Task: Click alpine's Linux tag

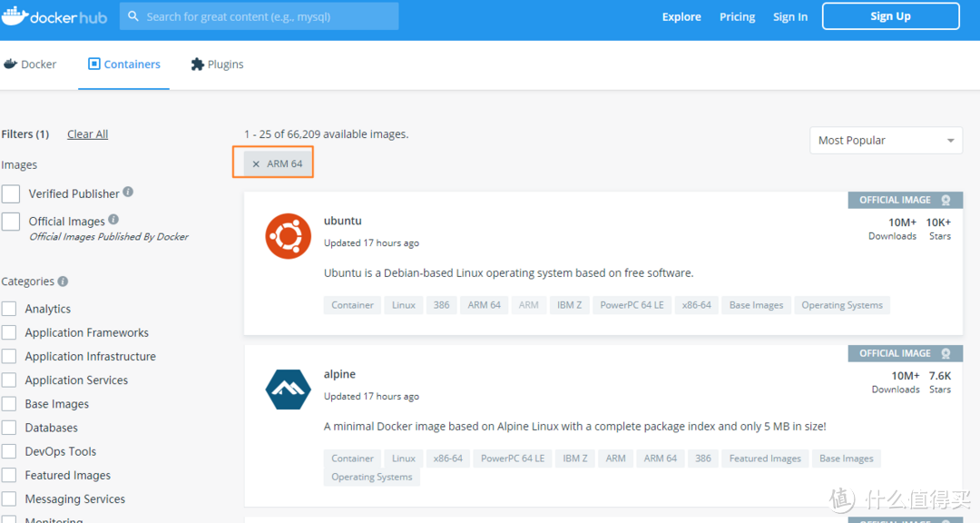Action: [404, 459]
